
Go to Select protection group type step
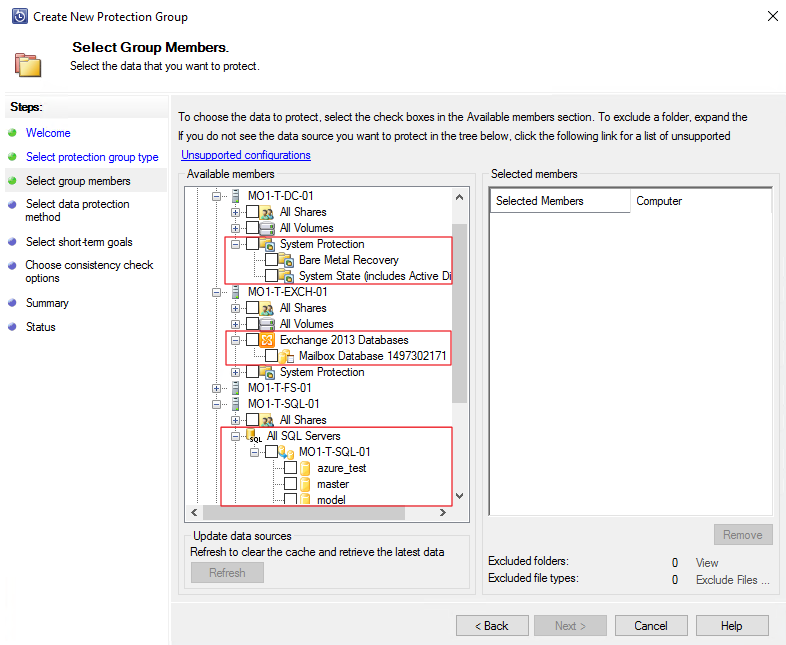[x=92, y=157]
